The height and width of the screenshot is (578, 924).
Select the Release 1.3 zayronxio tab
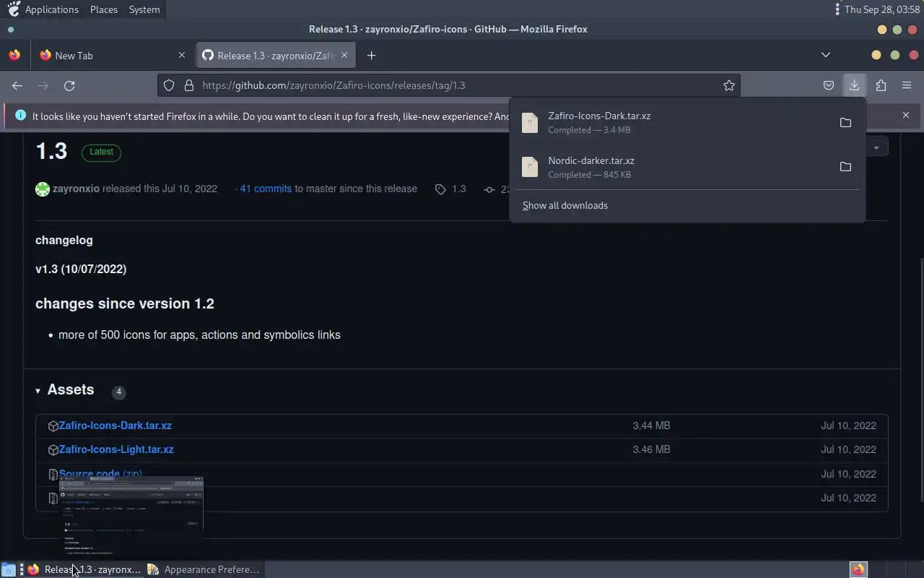pos(274,56)
